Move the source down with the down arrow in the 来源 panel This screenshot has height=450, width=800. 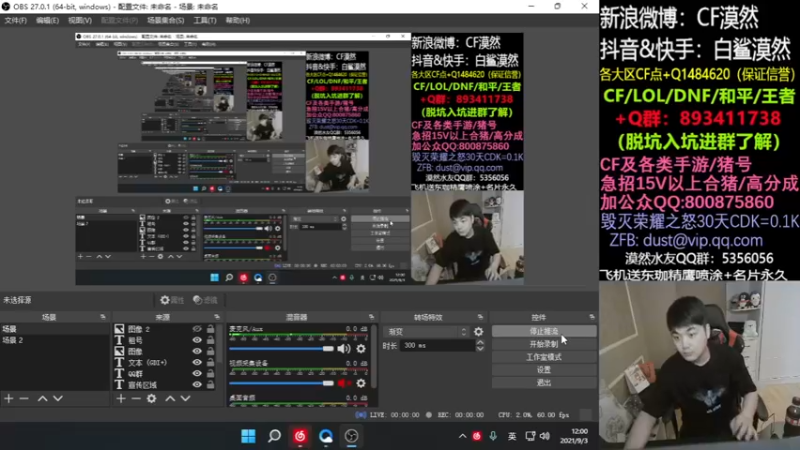click(185, 398)
